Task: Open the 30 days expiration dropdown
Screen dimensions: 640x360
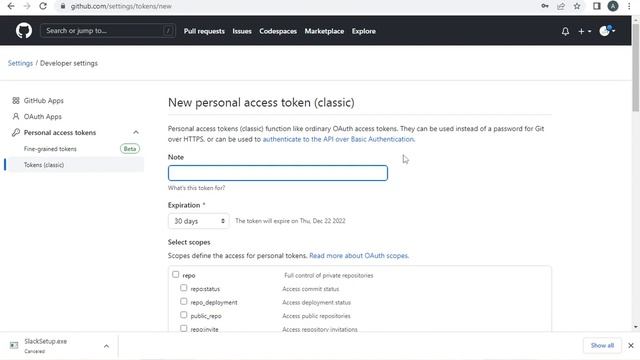Action: (198, 221)
